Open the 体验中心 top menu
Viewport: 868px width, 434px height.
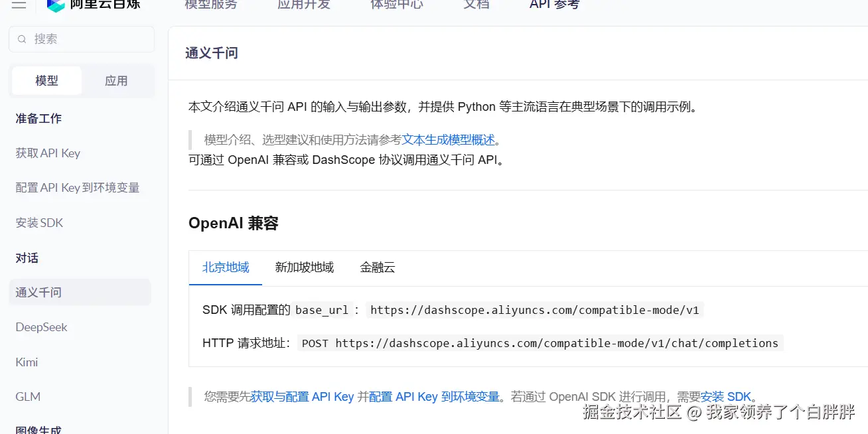click(396, 5)
